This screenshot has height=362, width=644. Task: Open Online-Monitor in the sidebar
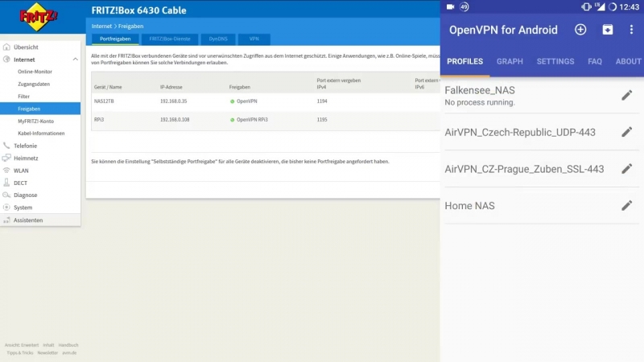35,72
